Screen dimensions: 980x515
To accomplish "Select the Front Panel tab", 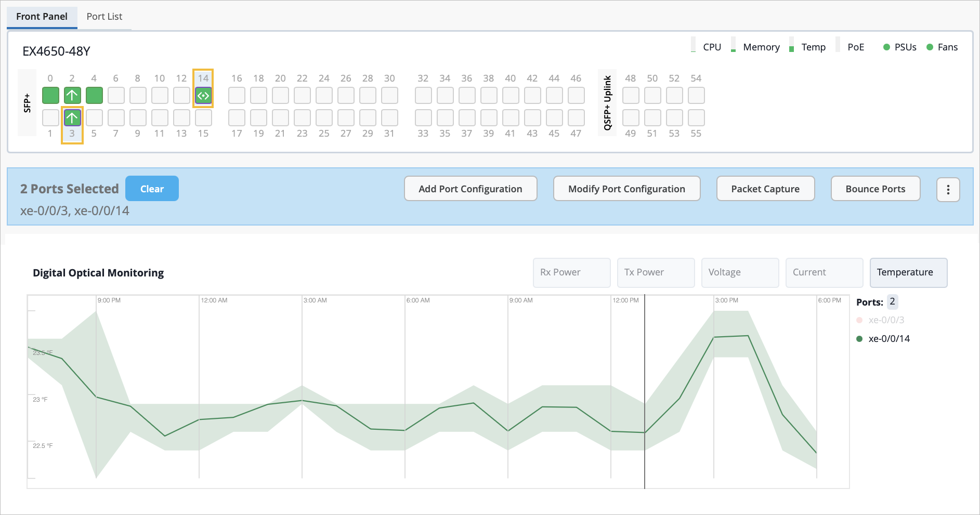I will [x=42, y=16].
